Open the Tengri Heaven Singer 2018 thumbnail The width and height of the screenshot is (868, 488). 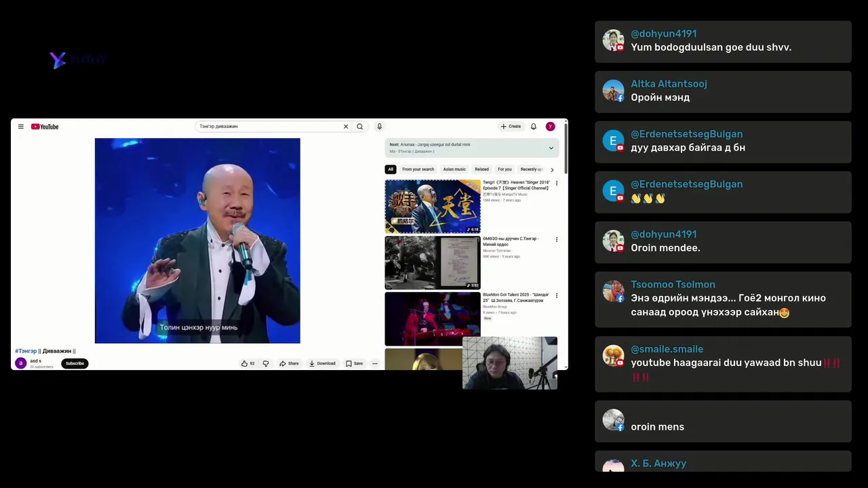pyautogui.click(x=433, y=206)
